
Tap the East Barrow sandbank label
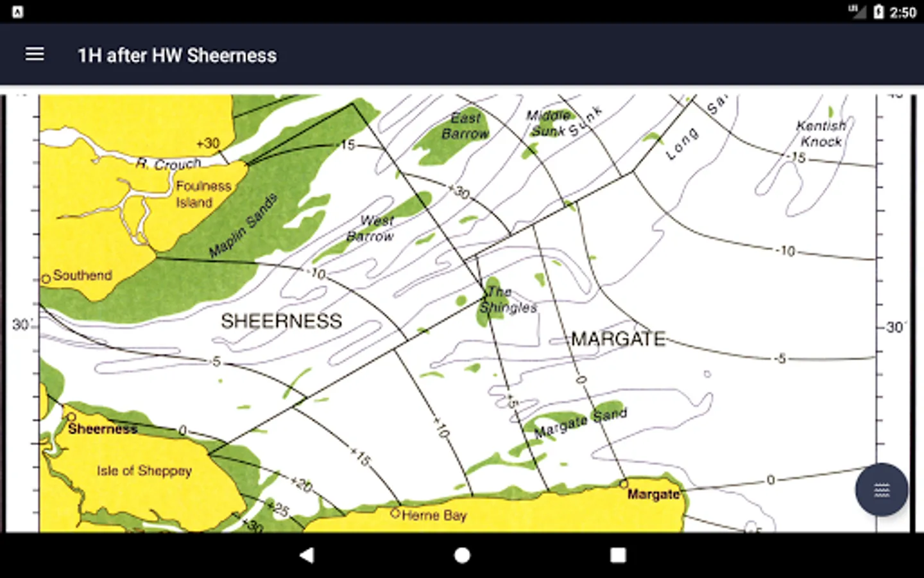465,126
